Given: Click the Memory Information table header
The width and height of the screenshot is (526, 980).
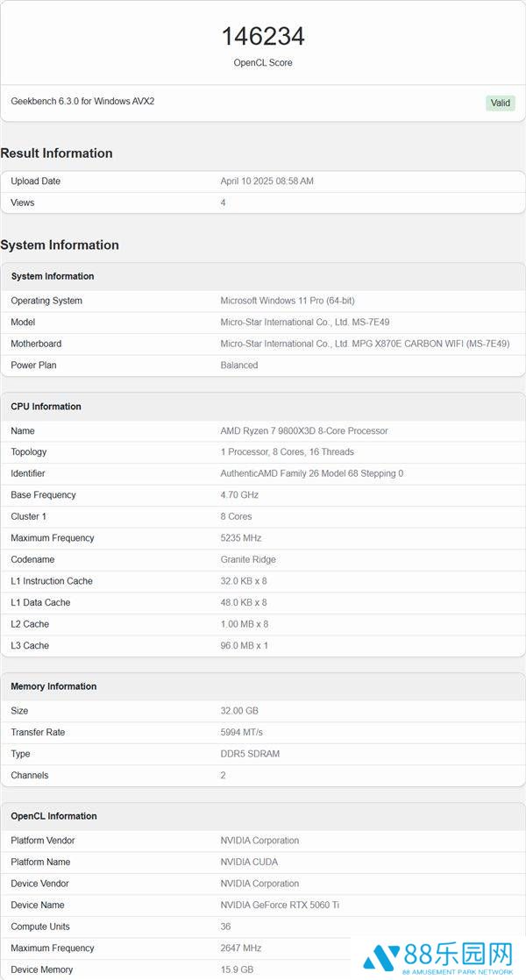Looking at the screenshot, I should (x=53, y=686).
